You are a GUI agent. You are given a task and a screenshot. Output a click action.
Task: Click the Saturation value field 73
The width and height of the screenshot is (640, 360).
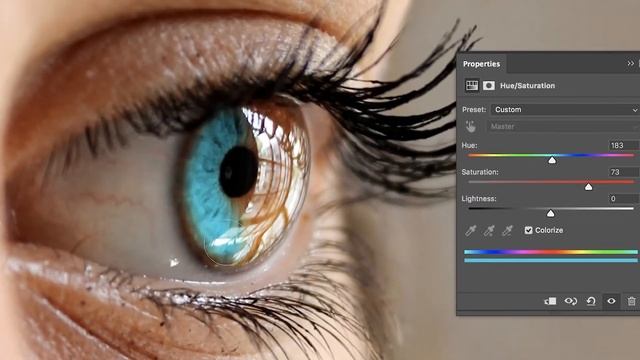click(x=624, y=172)
